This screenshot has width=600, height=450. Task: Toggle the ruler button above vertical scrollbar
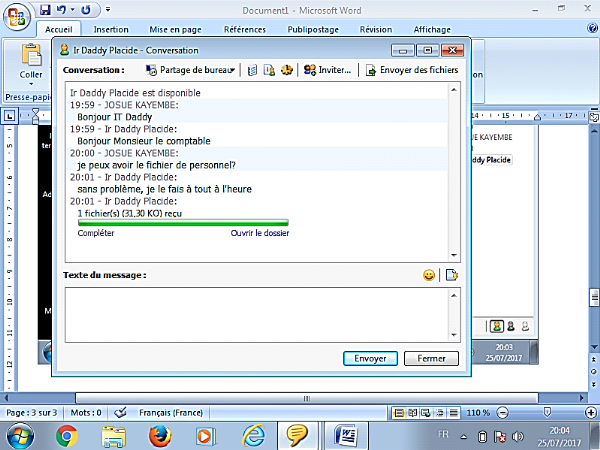click(594, 117)
